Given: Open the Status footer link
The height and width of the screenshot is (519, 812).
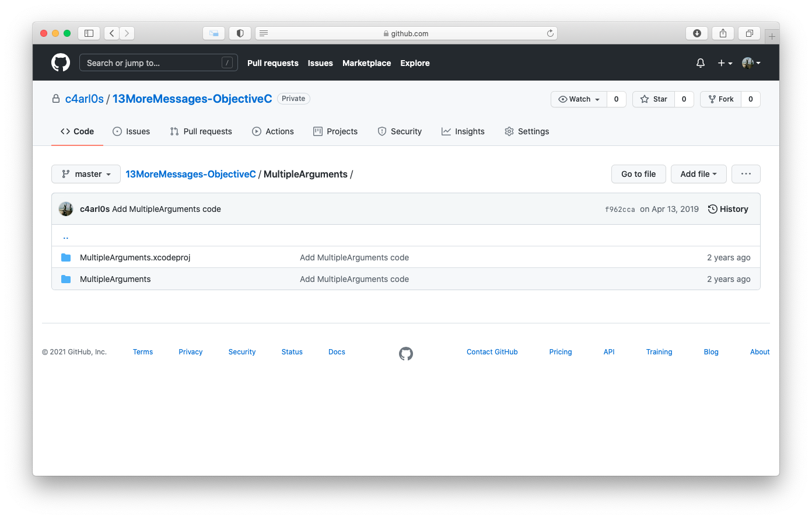Looking at the screenshot, I should tap(292, 352).
